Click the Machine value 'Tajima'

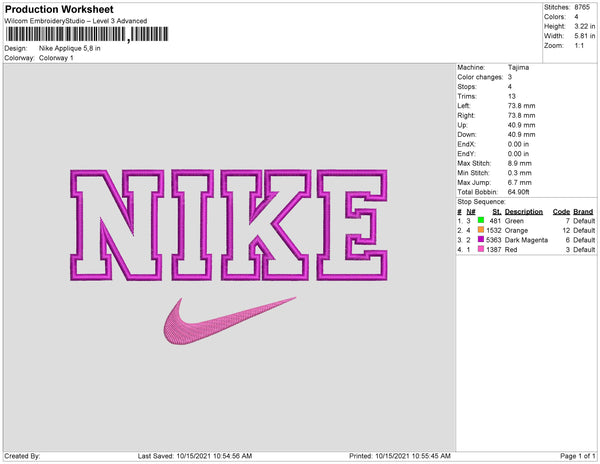tap(518, 67)
